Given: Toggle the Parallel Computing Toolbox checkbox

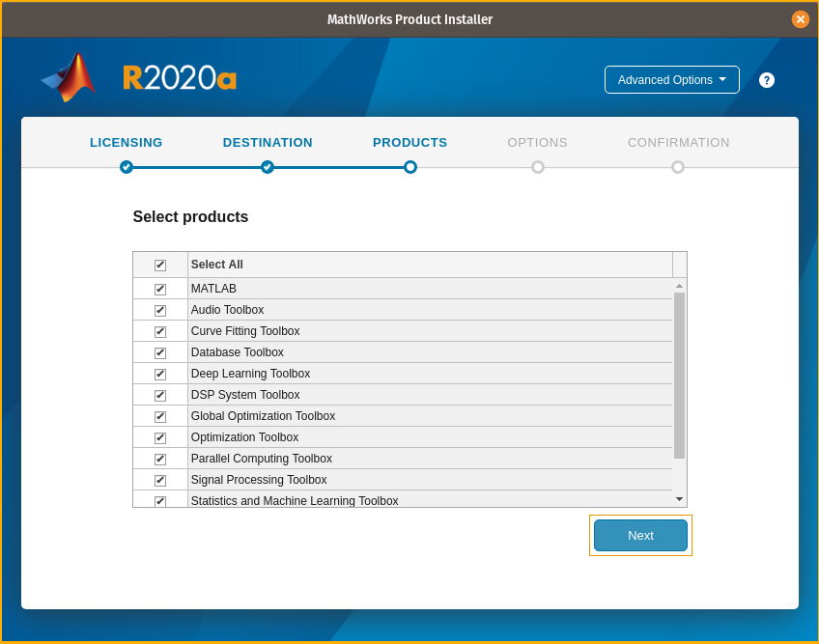Looking at the screenshot, I should pos(159,459).
